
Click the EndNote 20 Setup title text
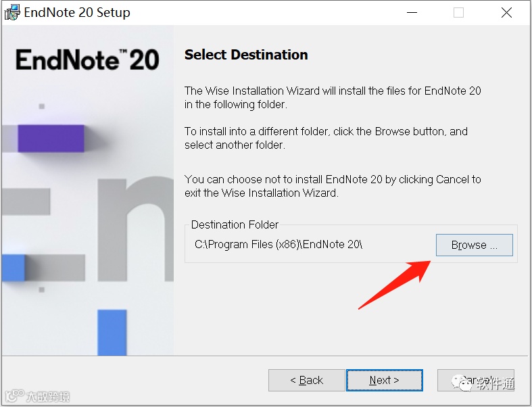click(77, 13)
